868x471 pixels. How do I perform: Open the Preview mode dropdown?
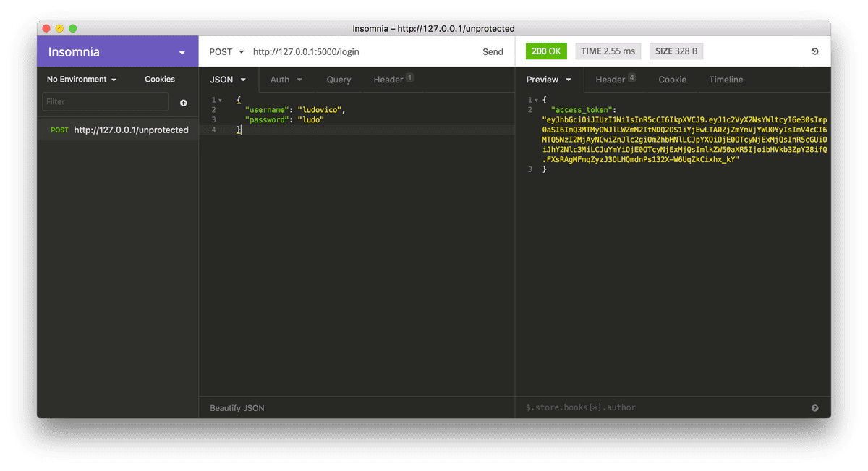point(549,80)
